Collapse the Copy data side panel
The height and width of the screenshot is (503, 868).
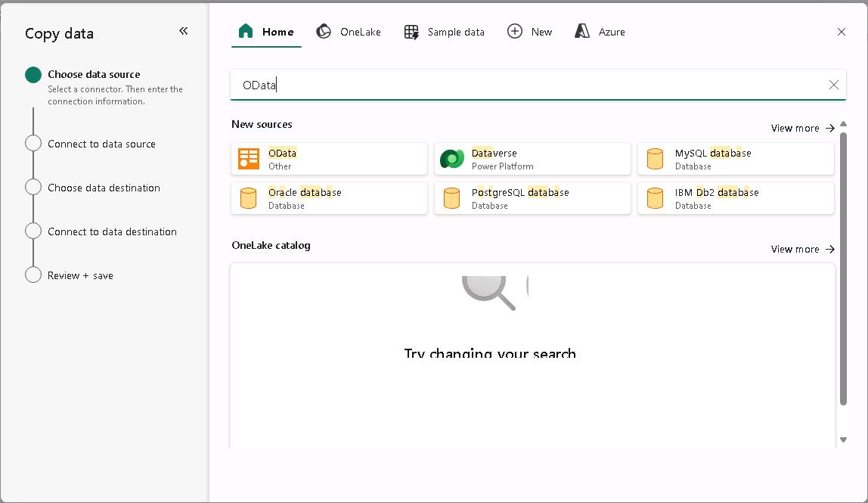(183, 31)
